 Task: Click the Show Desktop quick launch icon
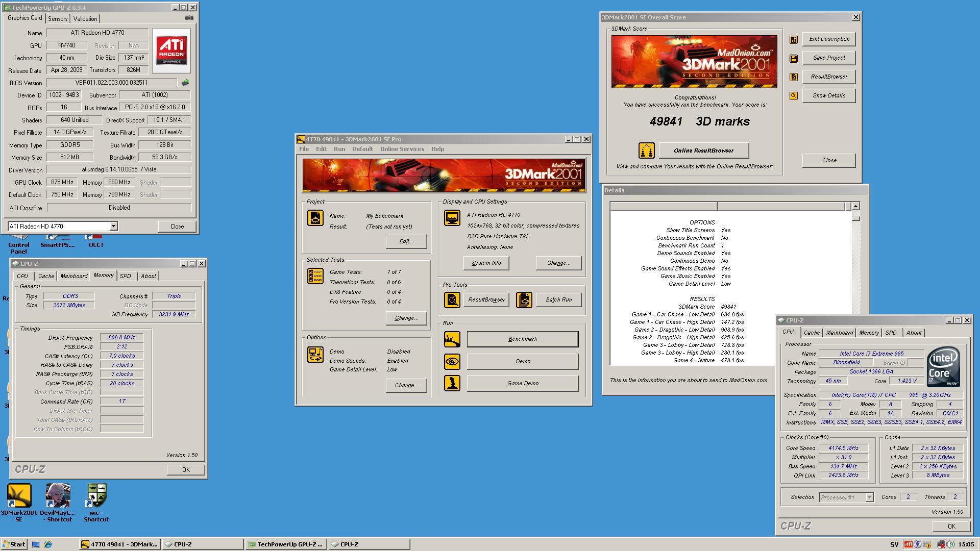(36, 544)
